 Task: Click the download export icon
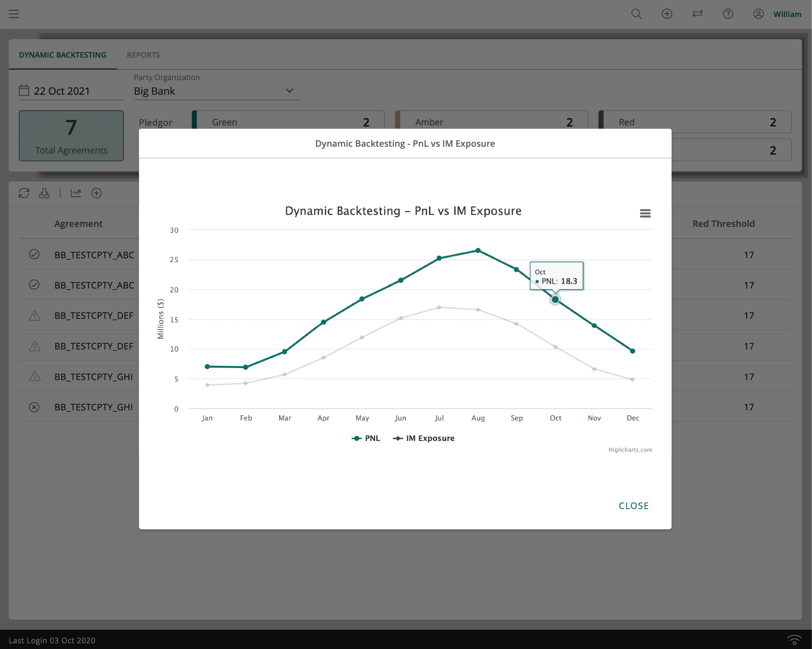coord(45,193)
